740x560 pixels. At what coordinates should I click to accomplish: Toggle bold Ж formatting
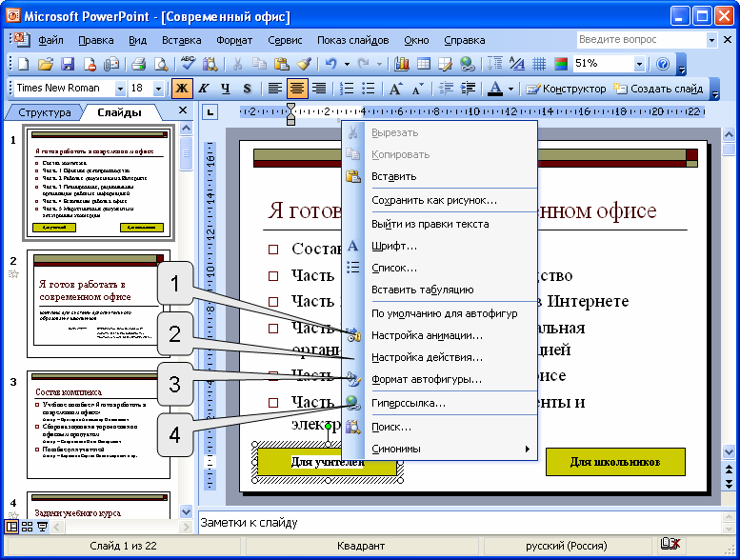(x=182, y=89)
